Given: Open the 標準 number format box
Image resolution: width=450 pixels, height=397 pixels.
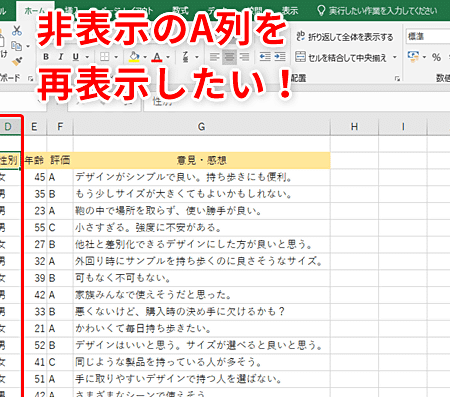Looking at the screenshot, I should (428, 37).
